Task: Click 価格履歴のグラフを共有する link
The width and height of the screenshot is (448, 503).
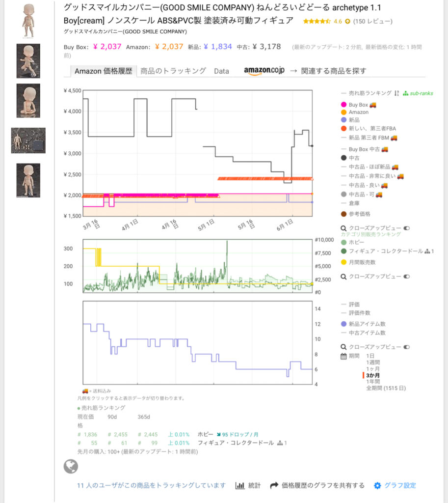Action: click(323, 486)
